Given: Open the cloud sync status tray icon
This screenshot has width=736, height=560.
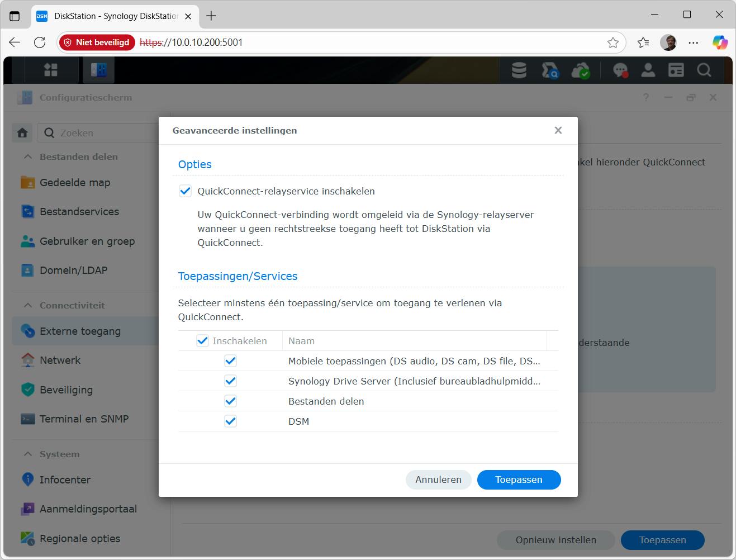Looking at the screenshot, I should point(581,70).
